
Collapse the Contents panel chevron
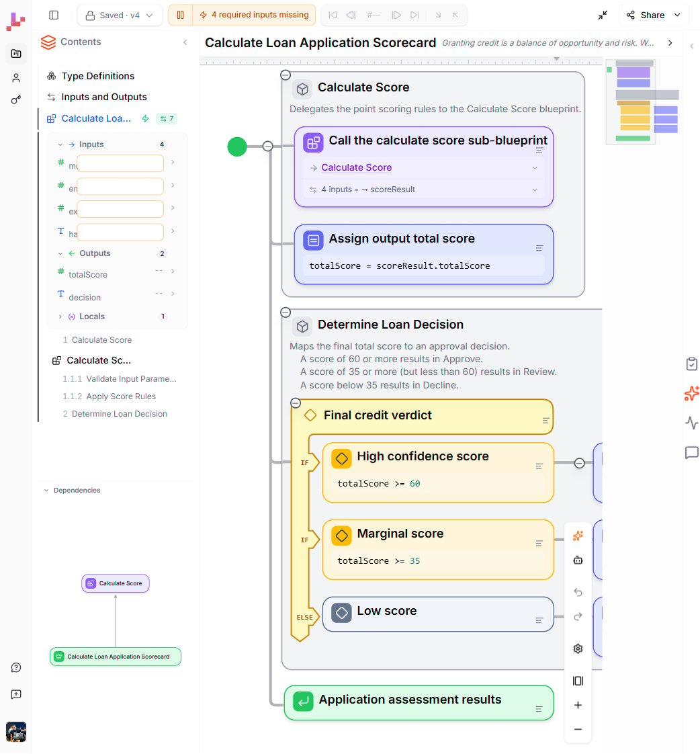185,42
